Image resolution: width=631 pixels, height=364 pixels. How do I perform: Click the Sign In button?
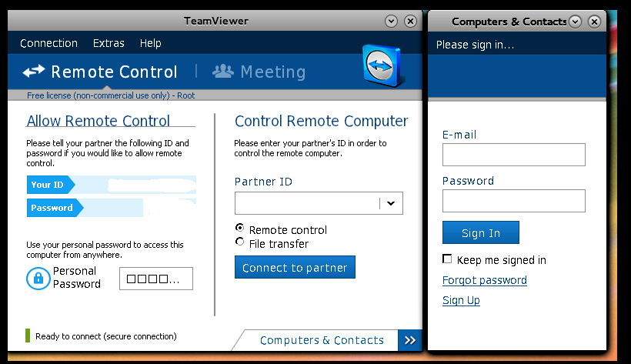(x=481, y=232)
